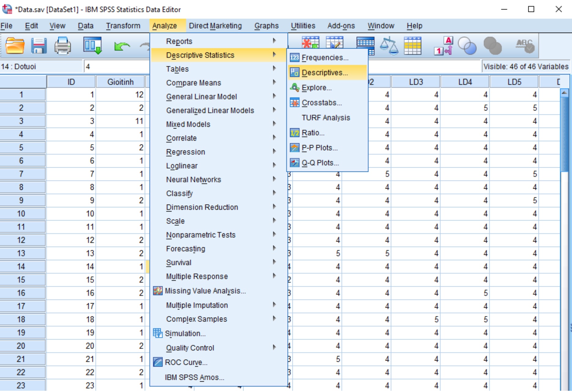Click 'Visible: 46 of 46 Variables' text
This screenshot has height=392, width=572.
(x=526, y=67)
